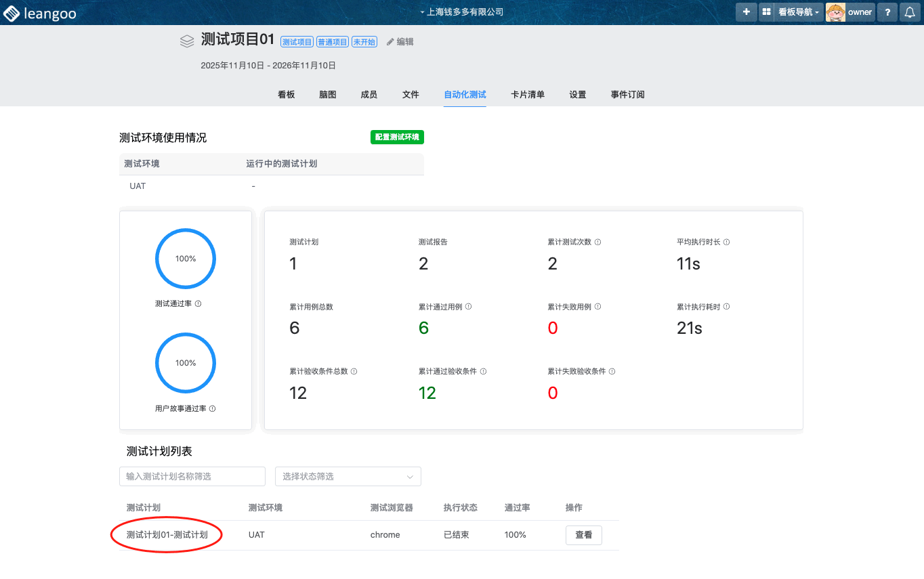Viewport: 924px width, 579px height.
Task: Click the 查看 button for the test plan
Action: point(583,535)
